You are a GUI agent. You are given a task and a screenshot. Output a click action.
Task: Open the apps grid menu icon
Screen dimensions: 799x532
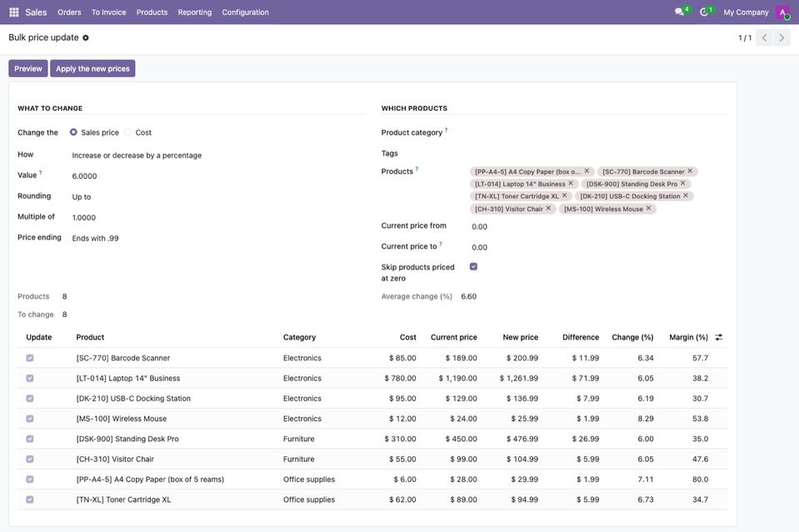[14, 12]
